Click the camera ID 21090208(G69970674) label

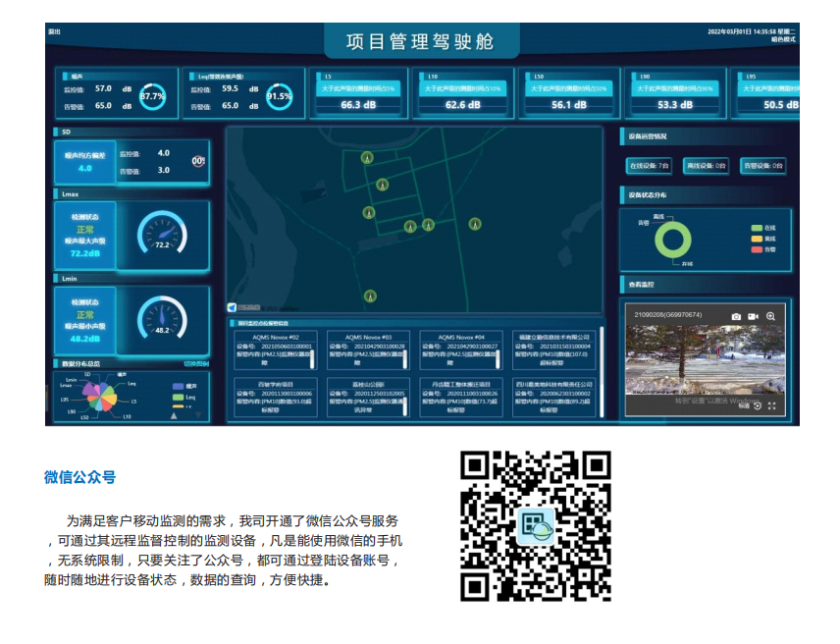(667, 314)
